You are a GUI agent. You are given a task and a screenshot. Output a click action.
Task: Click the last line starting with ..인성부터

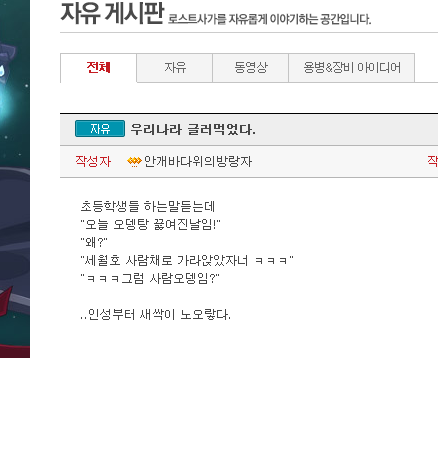[155, 314]
